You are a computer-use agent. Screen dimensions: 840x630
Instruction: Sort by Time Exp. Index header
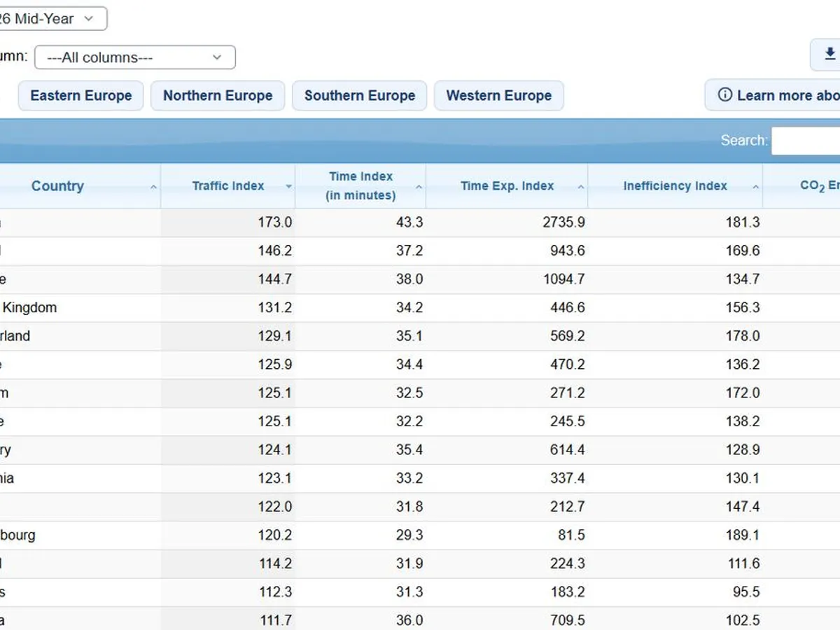click(507, 186)
